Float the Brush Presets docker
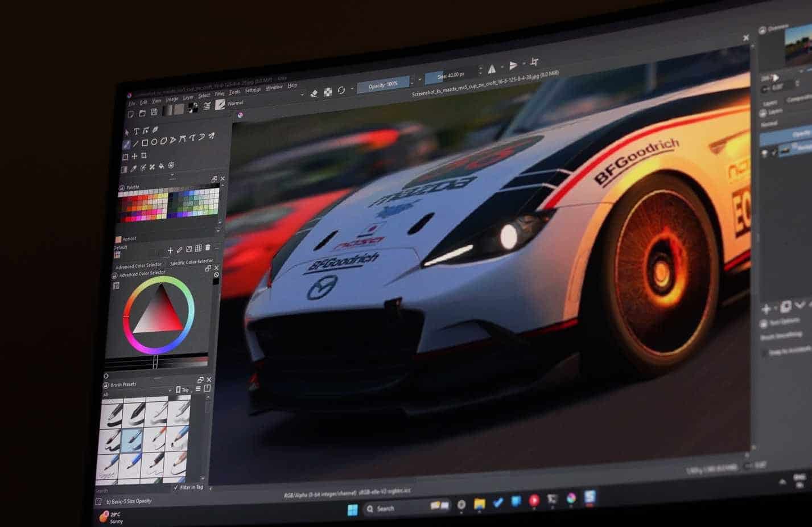812x527 pixels. point(200,380)
